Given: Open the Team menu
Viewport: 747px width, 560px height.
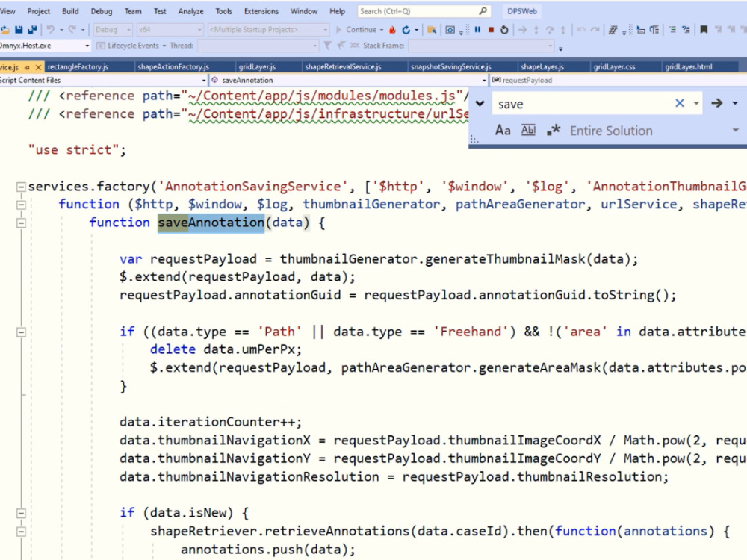Looking at the screenshot, I should [x=133, y=10].
